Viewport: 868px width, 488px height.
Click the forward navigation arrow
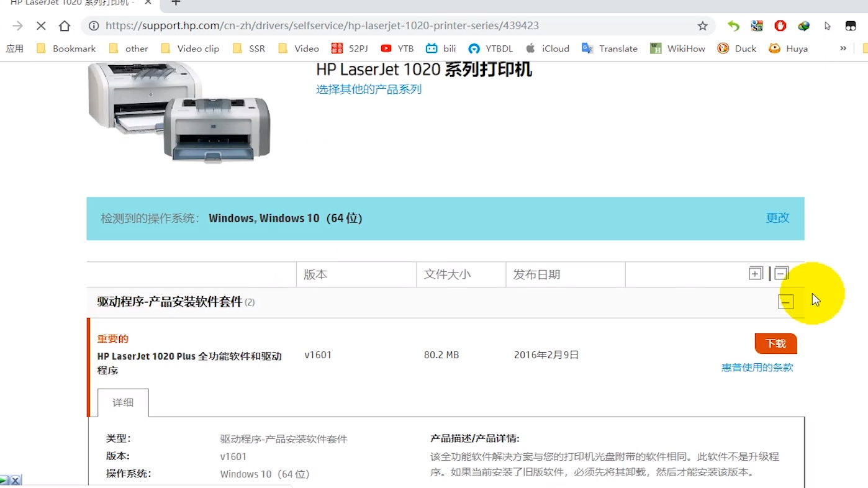point(17,26)
